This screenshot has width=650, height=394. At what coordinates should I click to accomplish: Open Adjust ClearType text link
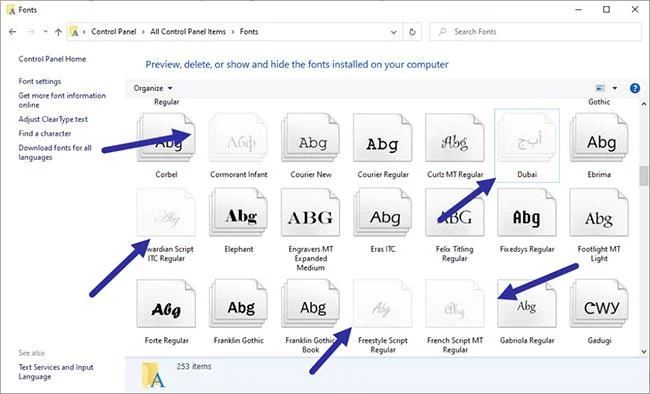(53, 119)
